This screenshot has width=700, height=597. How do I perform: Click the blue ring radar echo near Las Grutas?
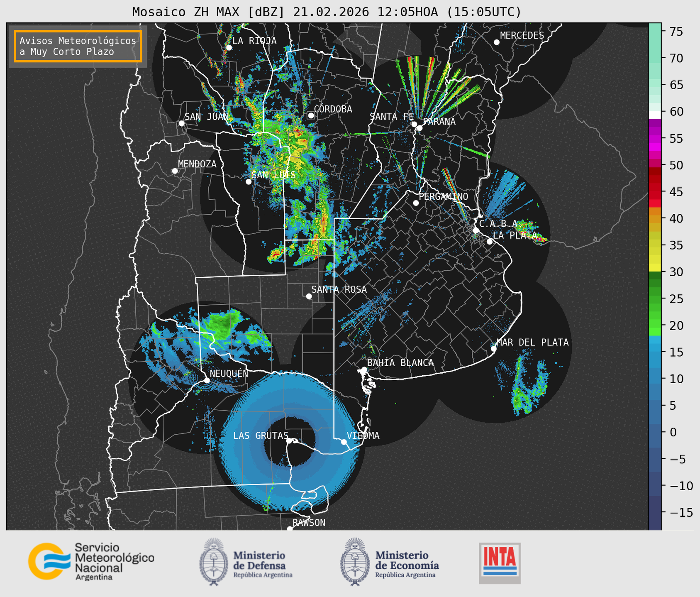[x=289, y=440]
